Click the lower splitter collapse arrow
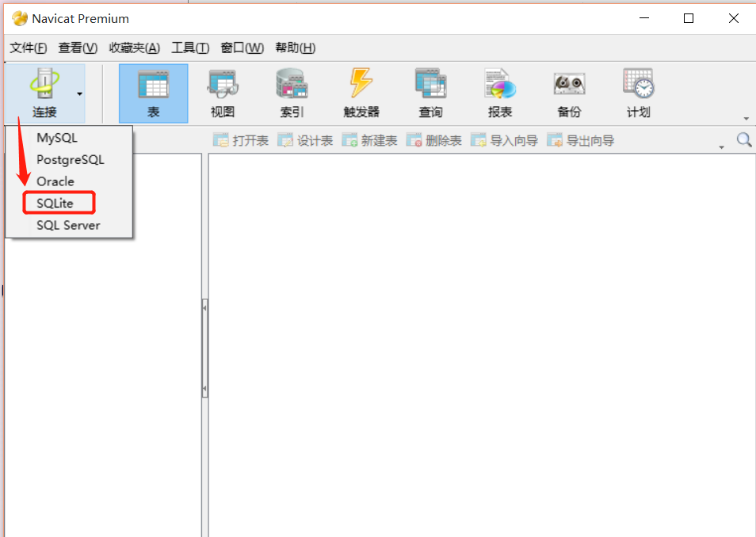This screenshot has height=537, width=756. click(x=205, y=388)
